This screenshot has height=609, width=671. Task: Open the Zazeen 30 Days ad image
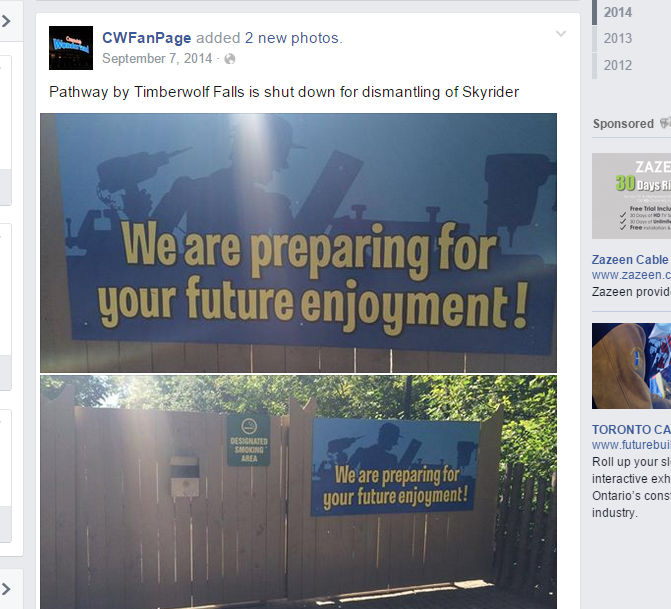pyautogui.click(x=631, y=196)
